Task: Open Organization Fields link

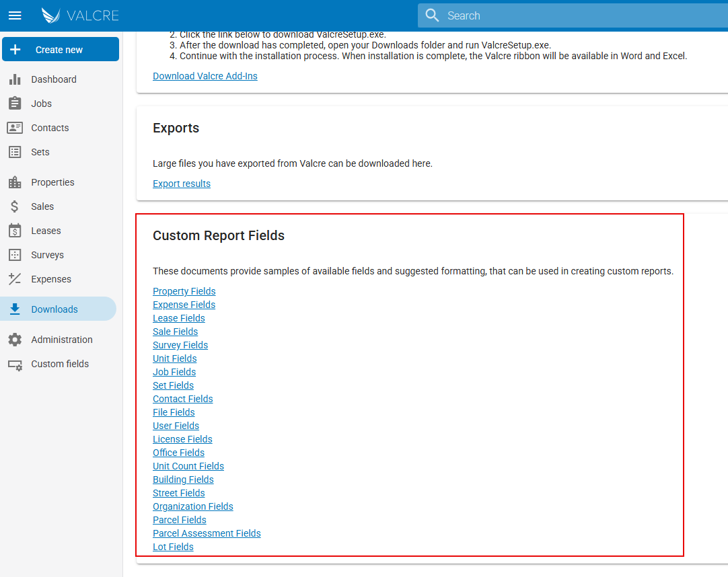Action: (193, 506)
